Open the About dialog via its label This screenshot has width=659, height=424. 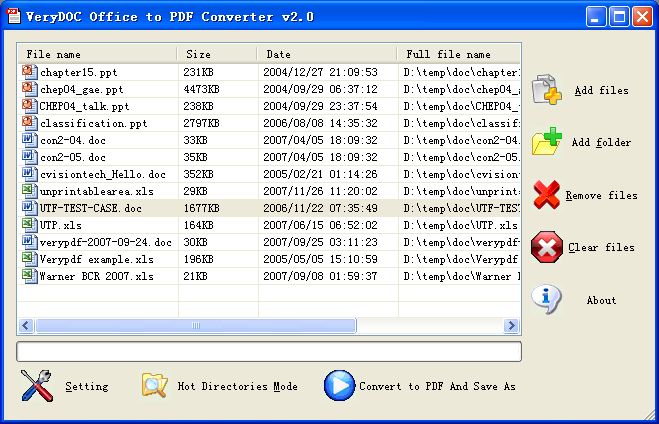pos(601,300)
